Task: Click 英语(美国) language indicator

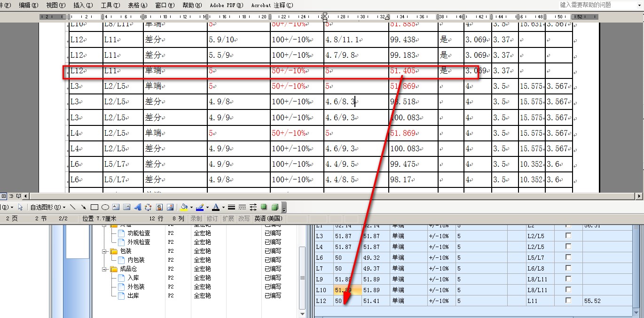Action: pos(268,218)
